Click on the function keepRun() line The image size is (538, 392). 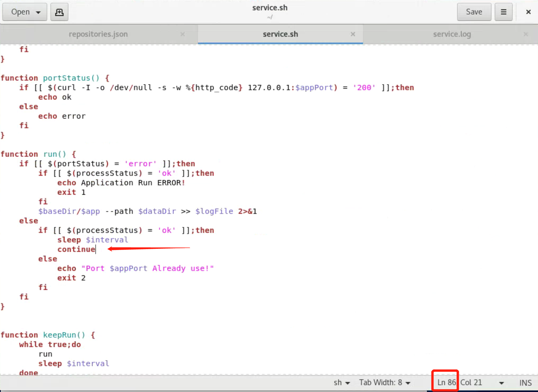[48, 335]
